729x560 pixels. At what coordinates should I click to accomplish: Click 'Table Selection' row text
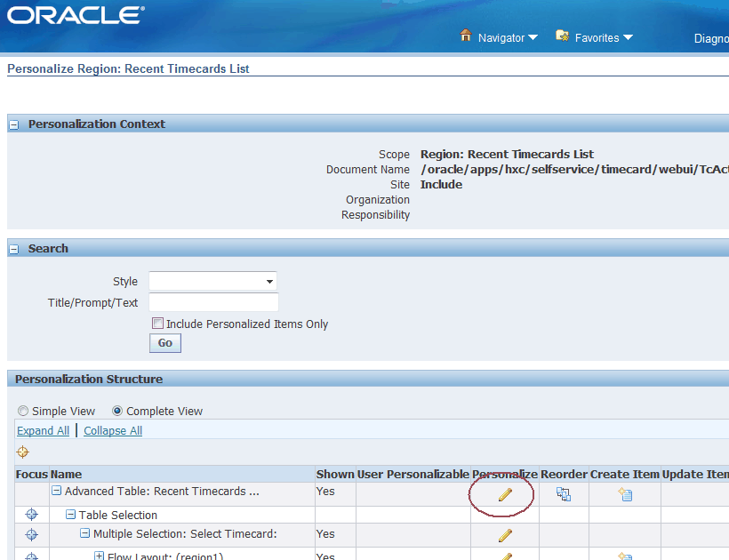point(118,515)
